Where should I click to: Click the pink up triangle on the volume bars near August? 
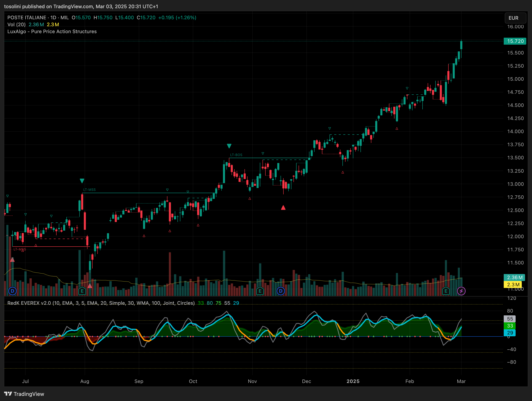click(90, 286)
